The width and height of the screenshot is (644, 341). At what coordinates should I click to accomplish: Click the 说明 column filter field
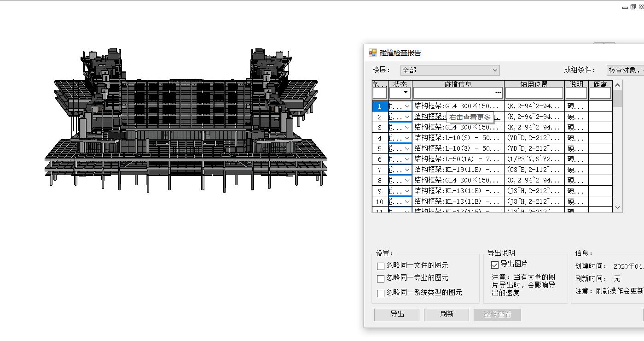click(576, 93)
